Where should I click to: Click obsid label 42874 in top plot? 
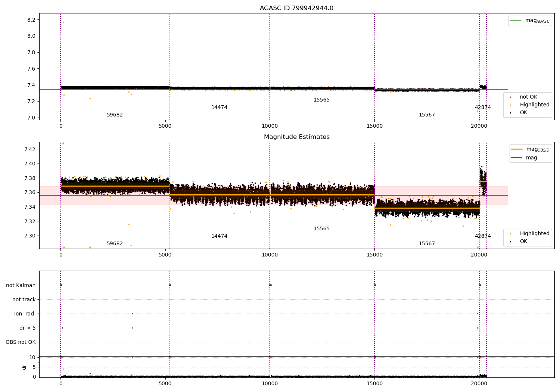click(483, 108)
